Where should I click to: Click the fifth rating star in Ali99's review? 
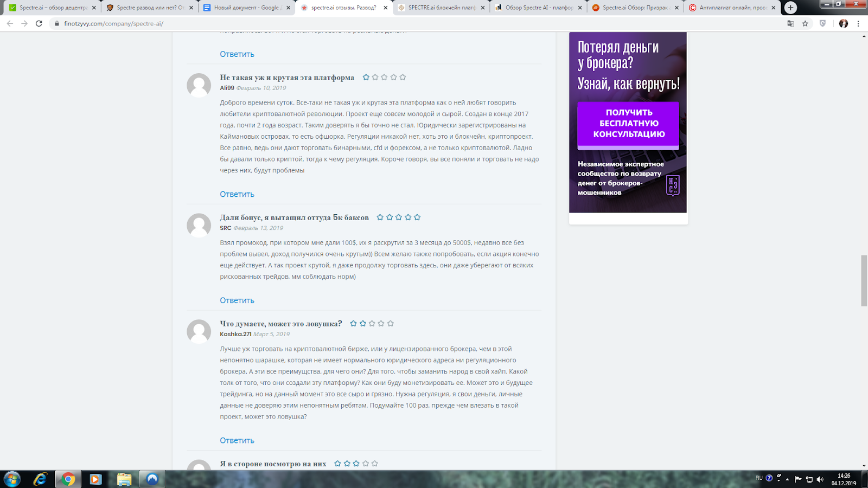point(403,77)
